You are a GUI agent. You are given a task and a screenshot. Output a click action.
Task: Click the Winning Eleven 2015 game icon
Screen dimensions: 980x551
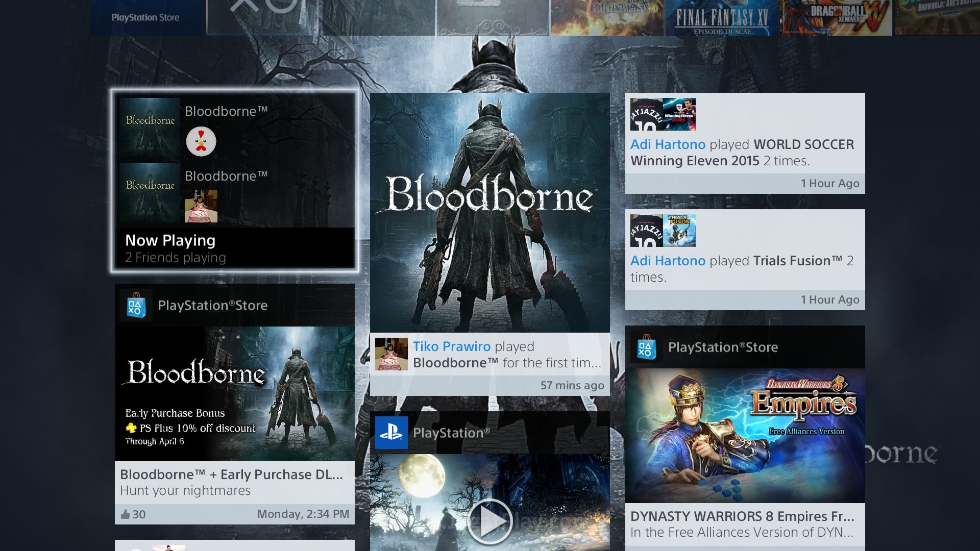[679, 114]
